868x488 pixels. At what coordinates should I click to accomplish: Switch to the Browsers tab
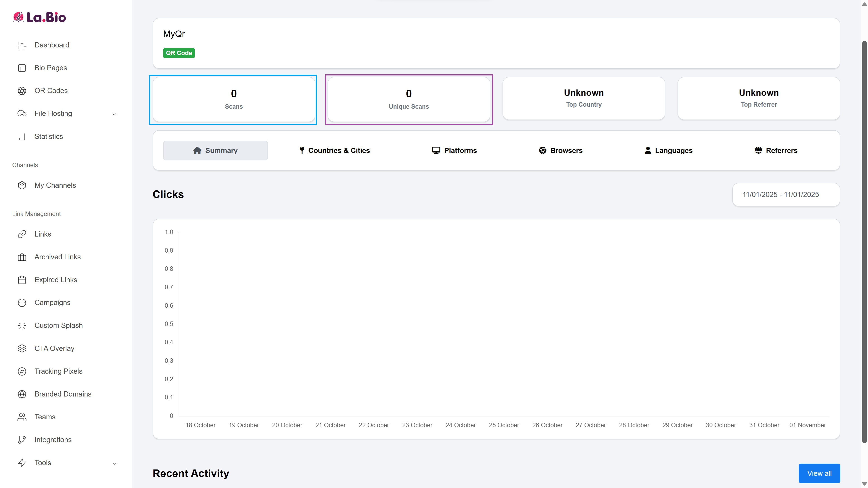(561, 150)
